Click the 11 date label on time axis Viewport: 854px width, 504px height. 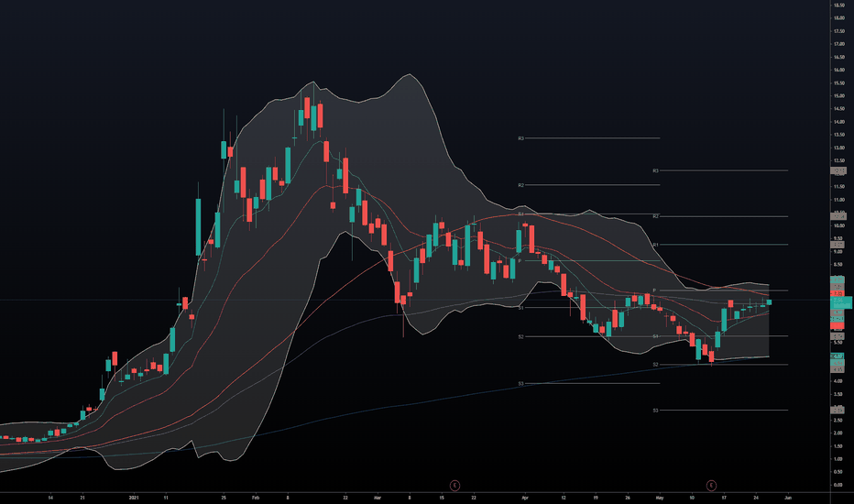(166, 498)
